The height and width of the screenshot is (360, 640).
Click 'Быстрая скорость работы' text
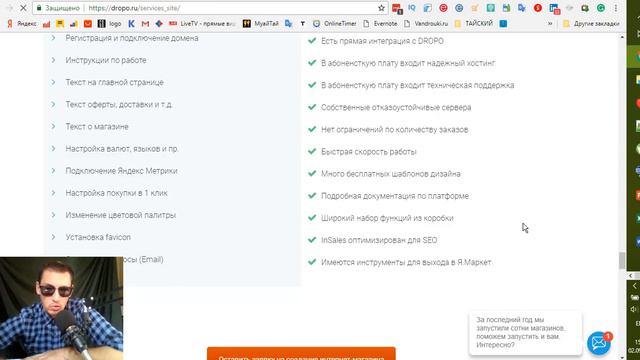click(x=369, y=151)
